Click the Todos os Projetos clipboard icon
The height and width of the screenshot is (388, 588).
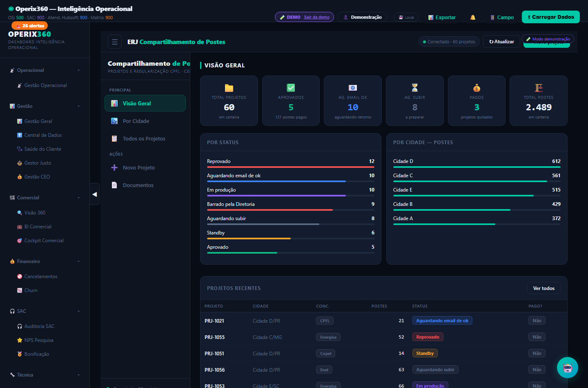point(114,138)
